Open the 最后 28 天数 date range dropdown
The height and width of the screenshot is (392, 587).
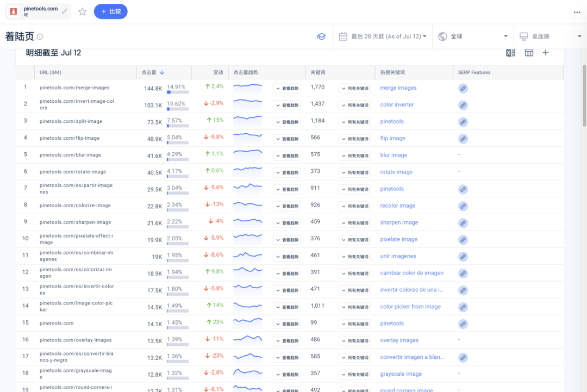tap(383, 36)
